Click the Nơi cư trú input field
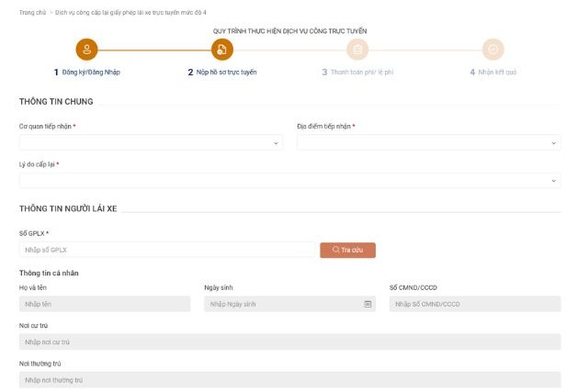 [289, 342]
